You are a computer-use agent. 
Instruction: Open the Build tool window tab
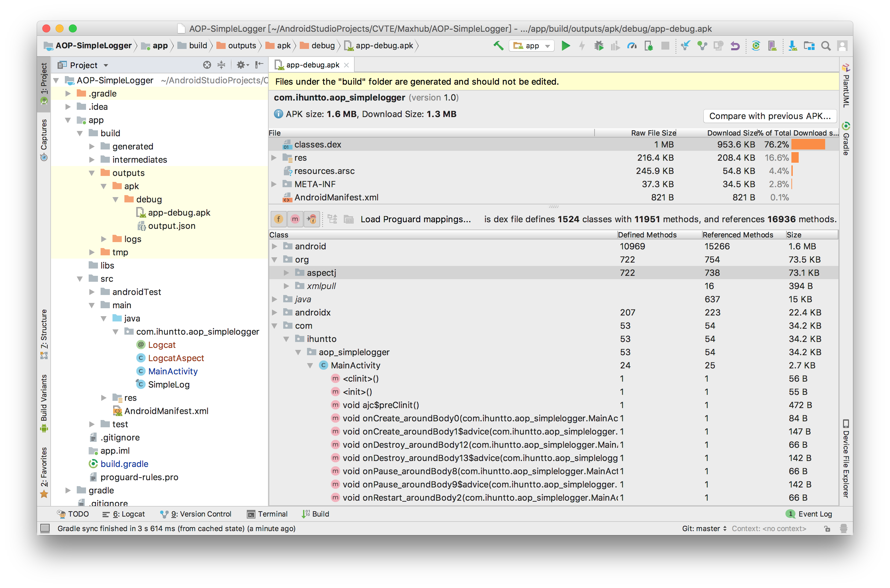[315, 514]
